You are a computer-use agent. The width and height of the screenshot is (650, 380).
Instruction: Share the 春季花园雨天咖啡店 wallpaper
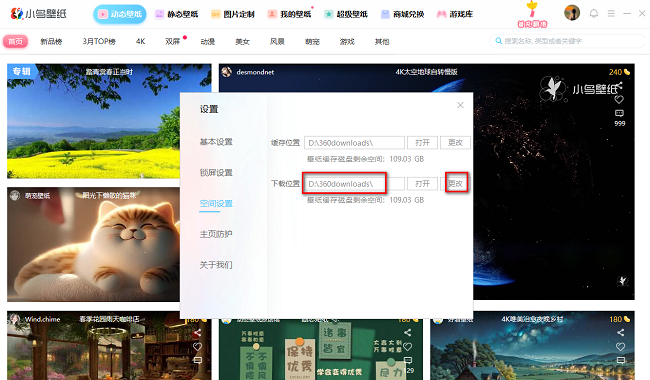point(197,332)
